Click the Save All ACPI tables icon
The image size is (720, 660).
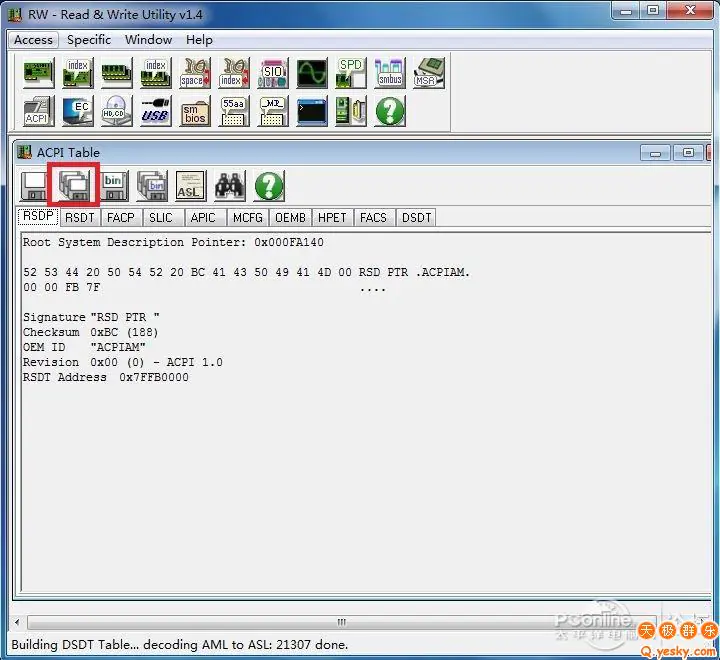click(74, 186)
